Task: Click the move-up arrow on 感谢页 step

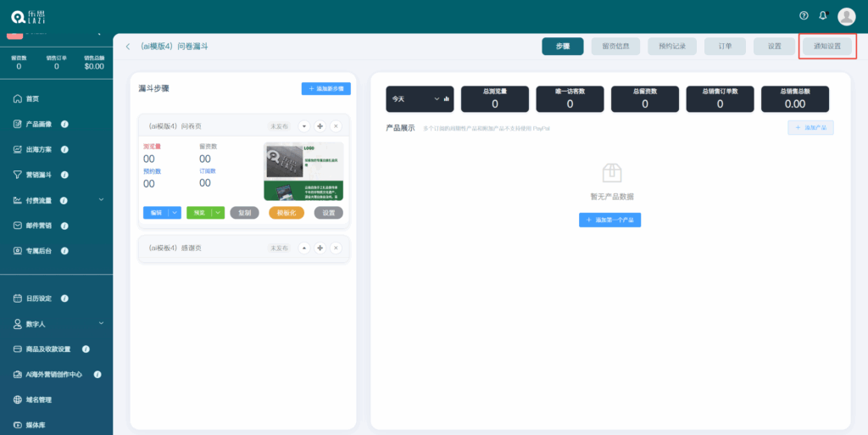Action: 304,248
